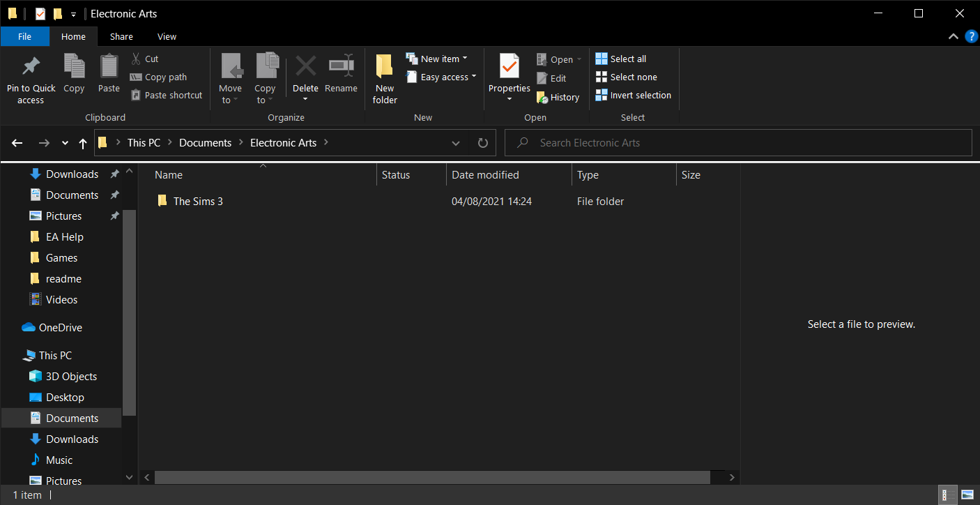Open the New item dropdown
The width and height of the screenshot is (980, 505).
coord(437,59)
